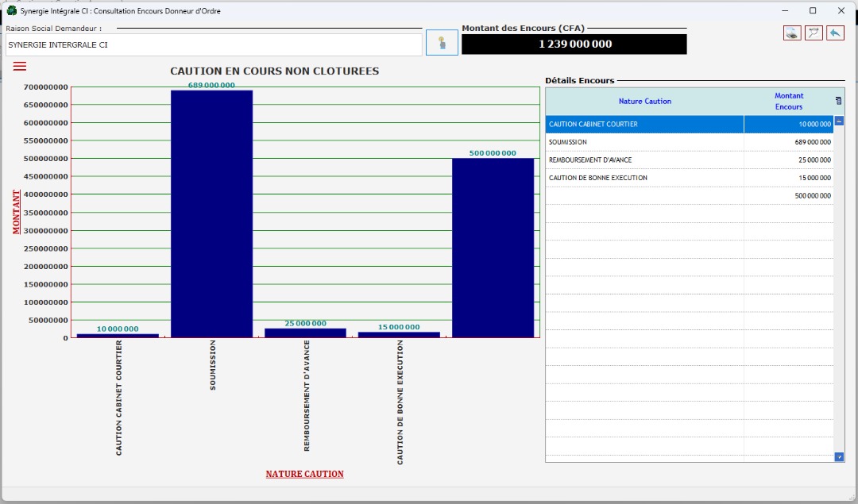Click the magnifier search icon beside the printer

click(x=814, y=33)
